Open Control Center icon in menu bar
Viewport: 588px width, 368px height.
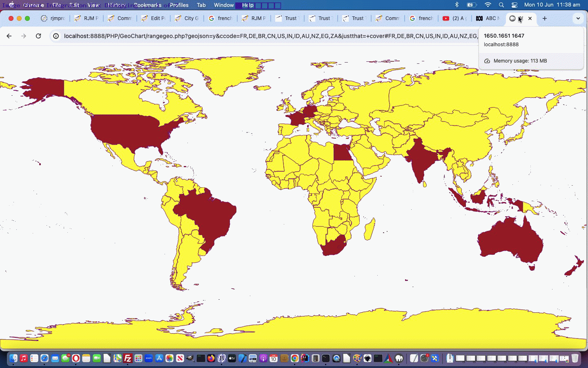pyautogui.click(x=514, y=5)
